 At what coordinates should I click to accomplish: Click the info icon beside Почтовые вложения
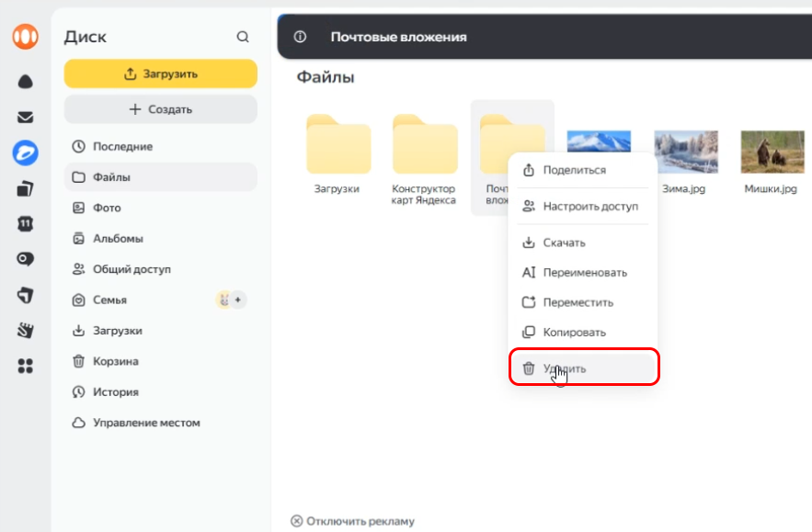coord(300,37)
